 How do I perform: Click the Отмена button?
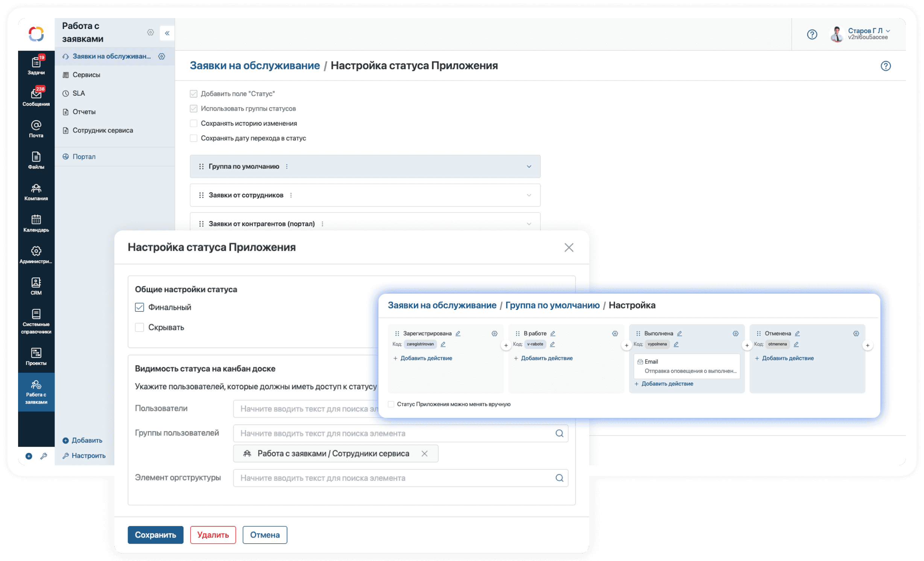(265, 535)
